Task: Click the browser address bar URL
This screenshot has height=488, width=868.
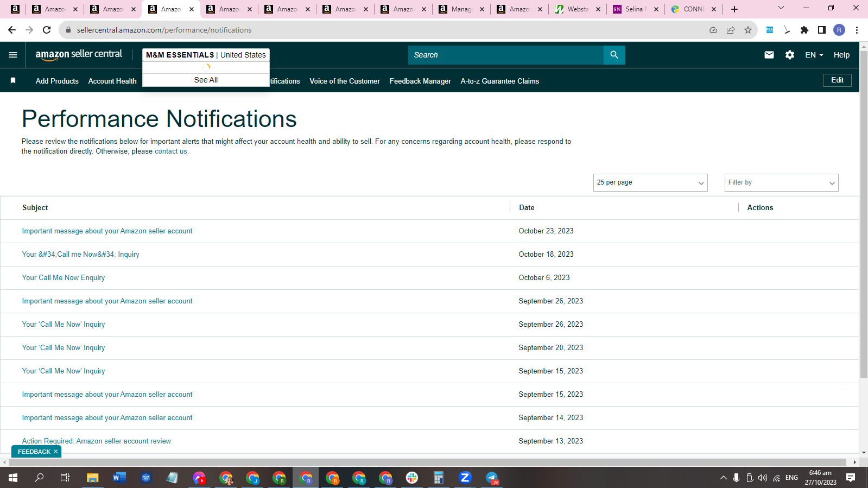Action: coord(164,30)
